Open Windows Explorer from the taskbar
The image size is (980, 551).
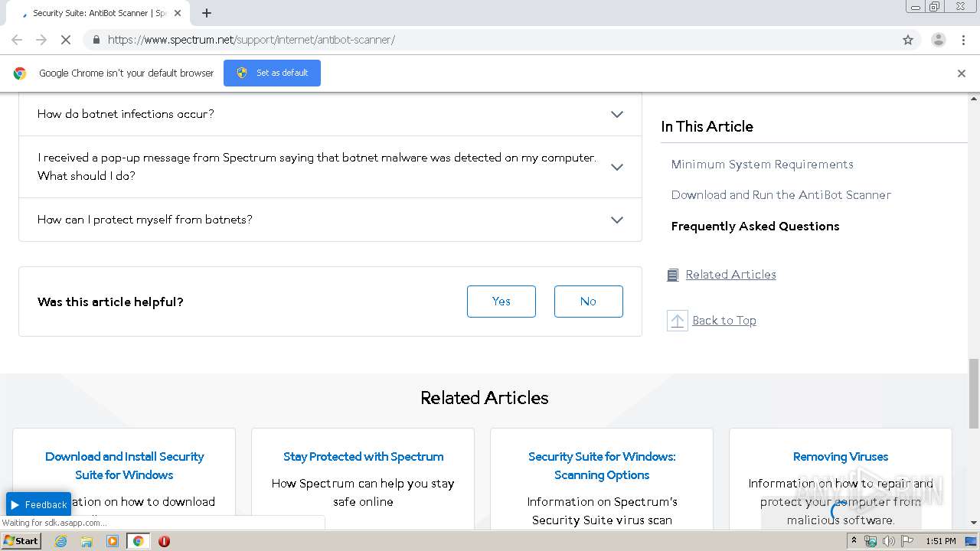point(87,541)
